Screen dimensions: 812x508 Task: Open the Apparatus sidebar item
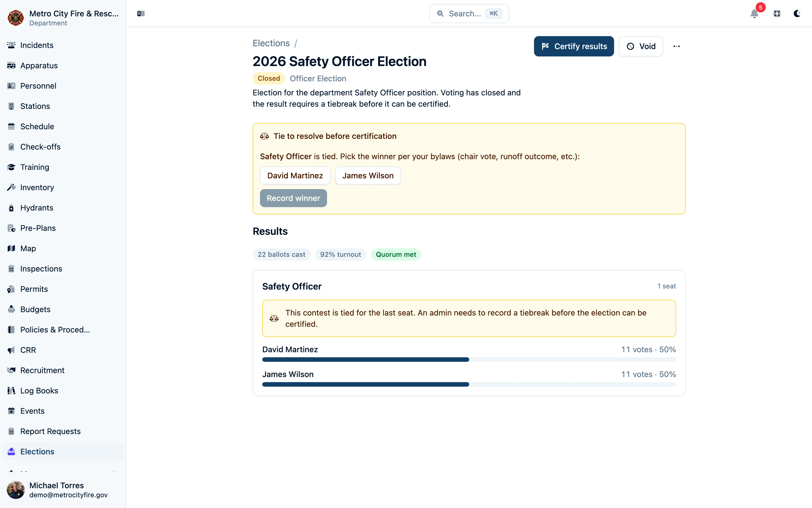coord(63,65)
